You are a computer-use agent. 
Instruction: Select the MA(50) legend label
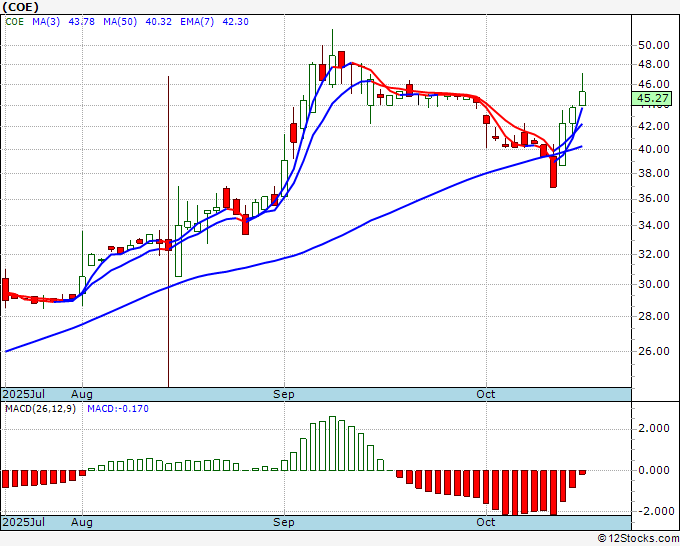[x=120, y=22]
